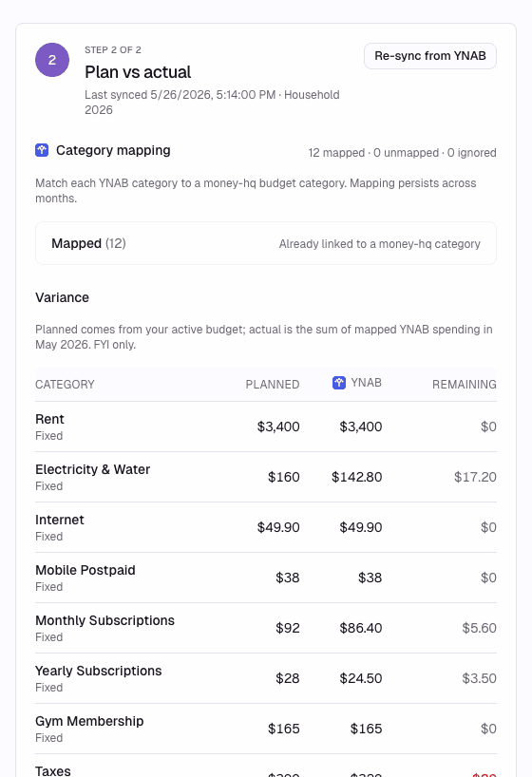Click the $24.50 YNAB value

click(x=360, y=678)
